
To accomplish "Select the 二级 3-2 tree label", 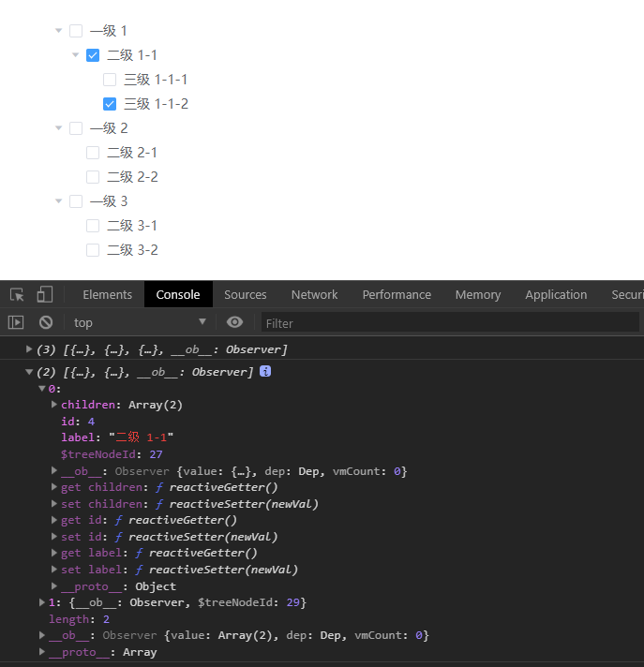I will point(132,250).
